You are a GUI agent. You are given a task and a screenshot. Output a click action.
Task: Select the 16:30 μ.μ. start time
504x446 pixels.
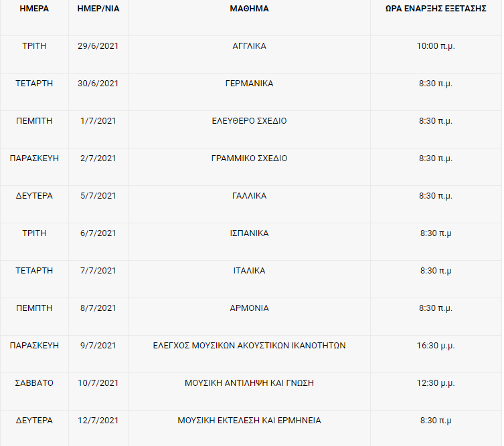pyautogui.click(x=436, y=346)
